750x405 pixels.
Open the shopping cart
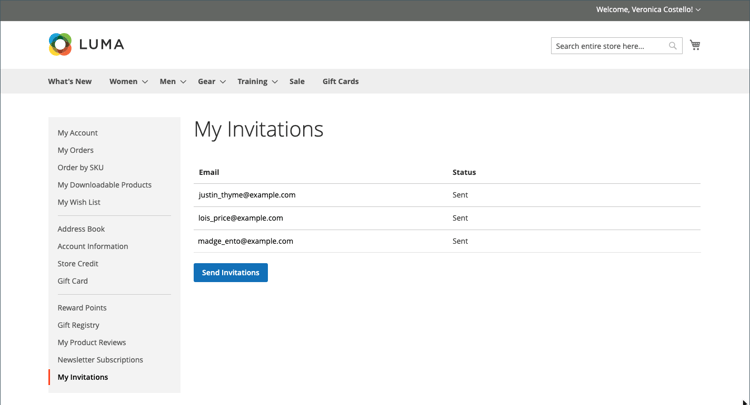point(695,45)
